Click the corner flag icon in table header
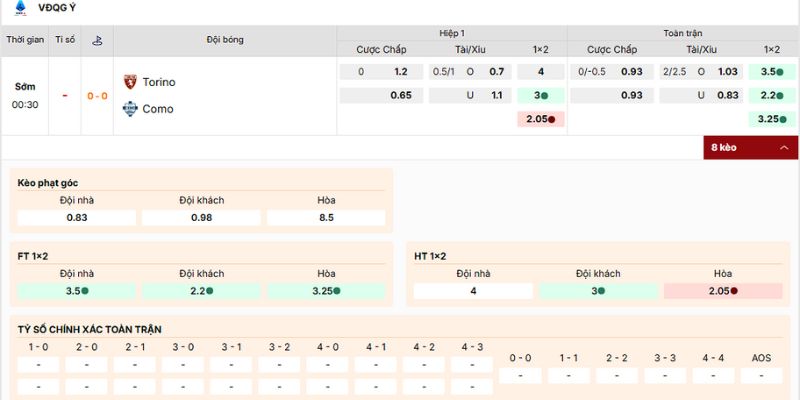This screenshot has height=400, width=800. click(x=97, y=41)
